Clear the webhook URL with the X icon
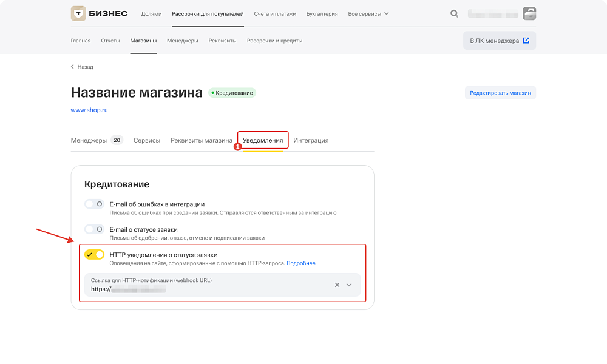The width and height of the screenshot is (607, 364). (337, 285)
